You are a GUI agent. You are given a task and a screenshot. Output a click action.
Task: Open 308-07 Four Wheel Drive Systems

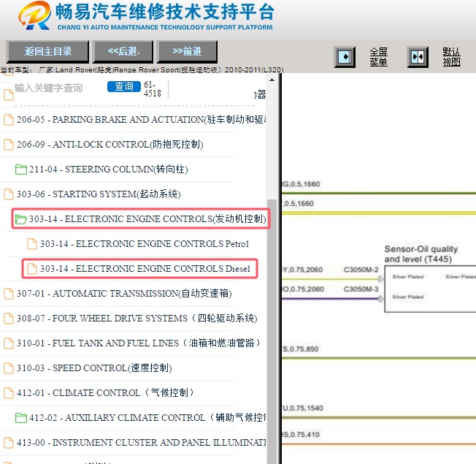[x=137, y=319]
